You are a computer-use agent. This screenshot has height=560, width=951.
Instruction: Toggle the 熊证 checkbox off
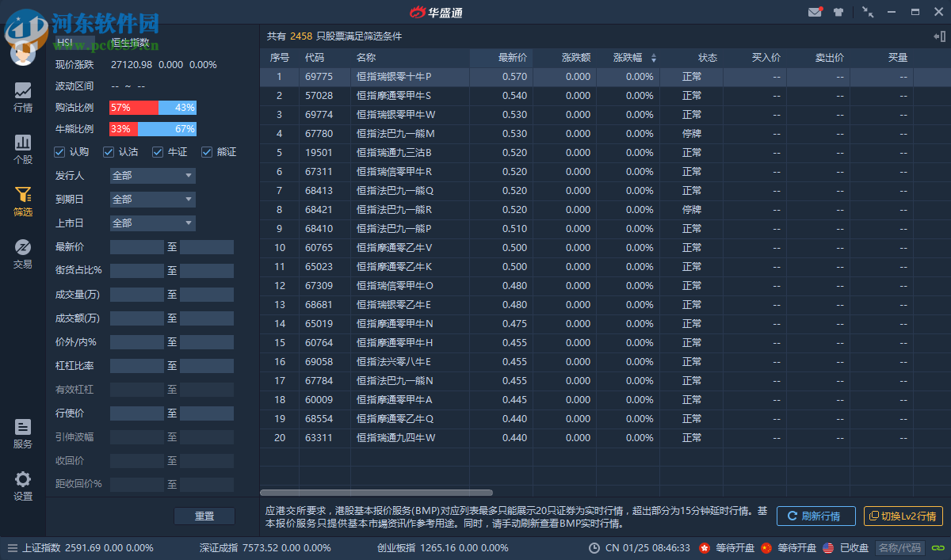[x=207, y=151]
